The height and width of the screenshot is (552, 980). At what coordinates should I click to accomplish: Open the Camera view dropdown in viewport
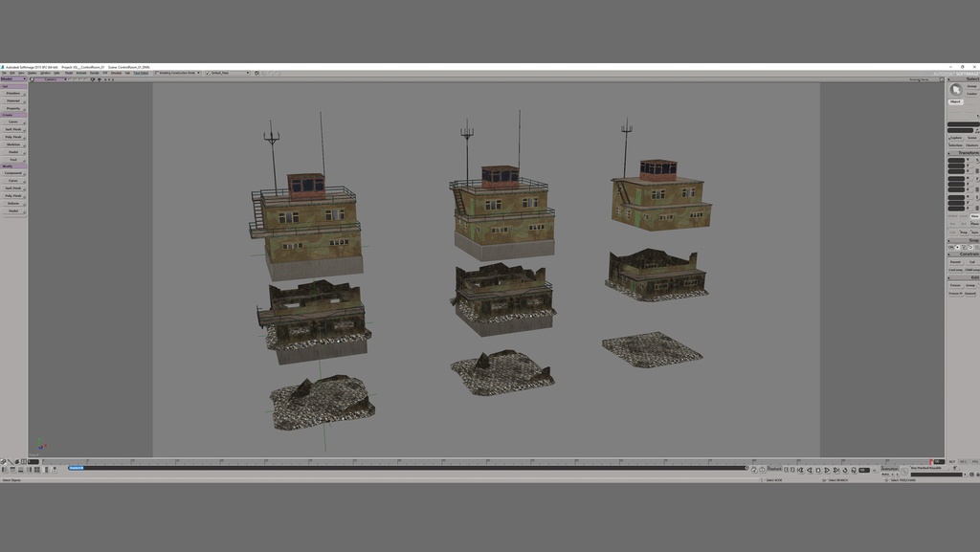point(65,79)
